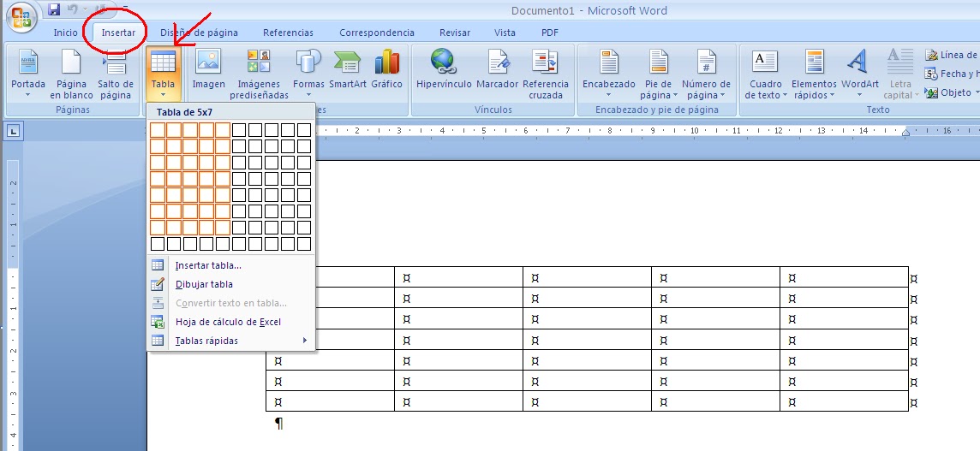Image resolution: width=980 pixels, height=451 pixels.
Task: Open the Pie de página gallery
Action: point(658,74)
